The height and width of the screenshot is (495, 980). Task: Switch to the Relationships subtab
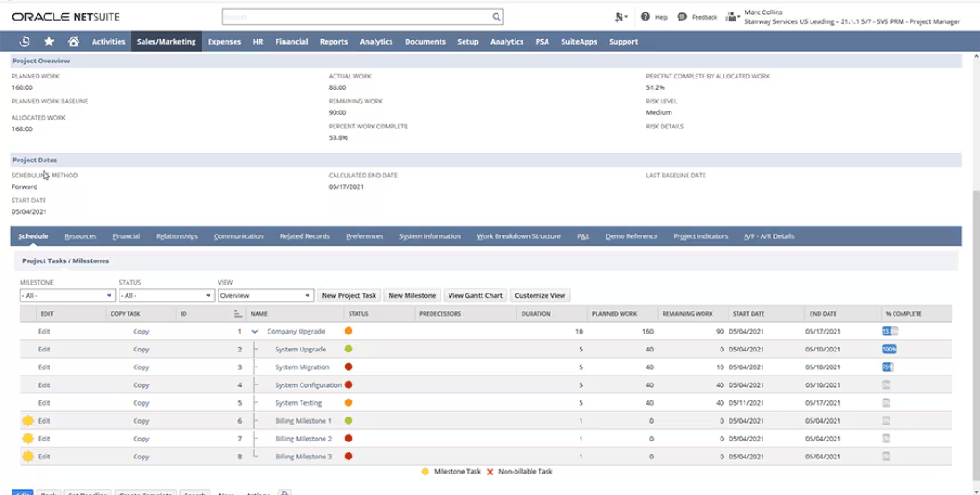point(177,236)
